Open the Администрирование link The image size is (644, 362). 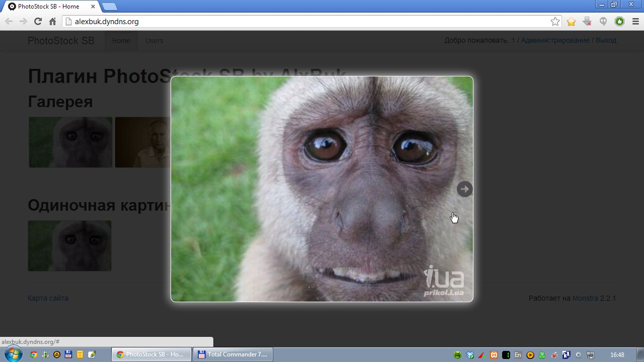click(x=555, y=40)
